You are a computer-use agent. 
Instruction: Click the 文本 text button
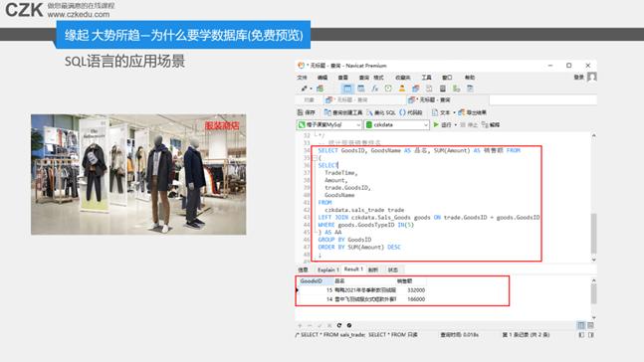441,112
